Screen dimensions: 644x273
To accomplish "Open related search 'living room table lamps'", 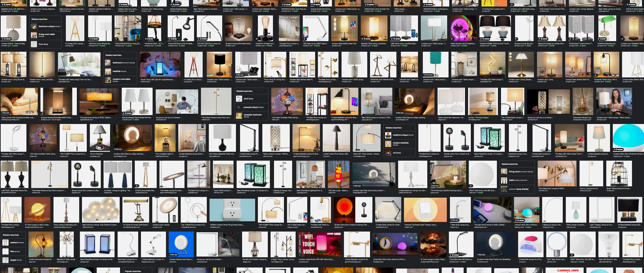I will coord(46,35).
